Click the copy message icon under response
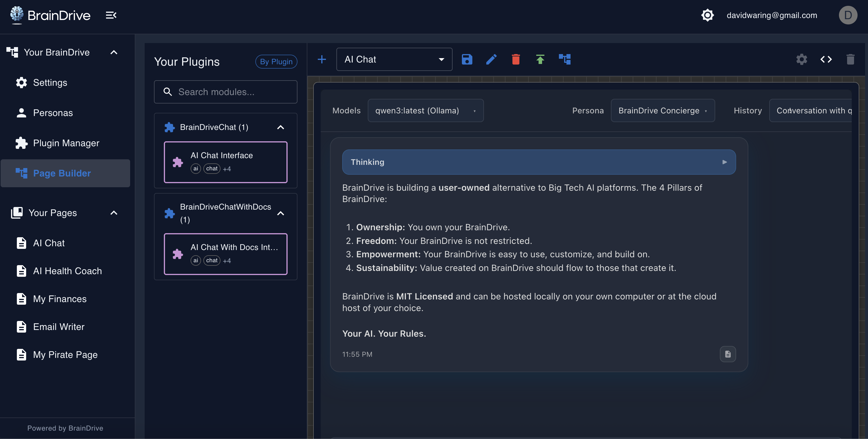Image resolution: width=868 pixels, height=439 pixels. (x=727, y=354)
